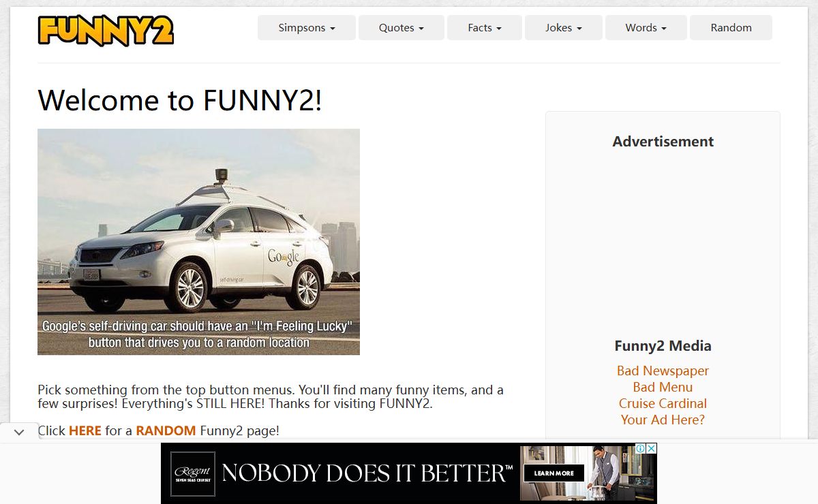
Task: Click the Random button
Action: [x=731, y=28]
